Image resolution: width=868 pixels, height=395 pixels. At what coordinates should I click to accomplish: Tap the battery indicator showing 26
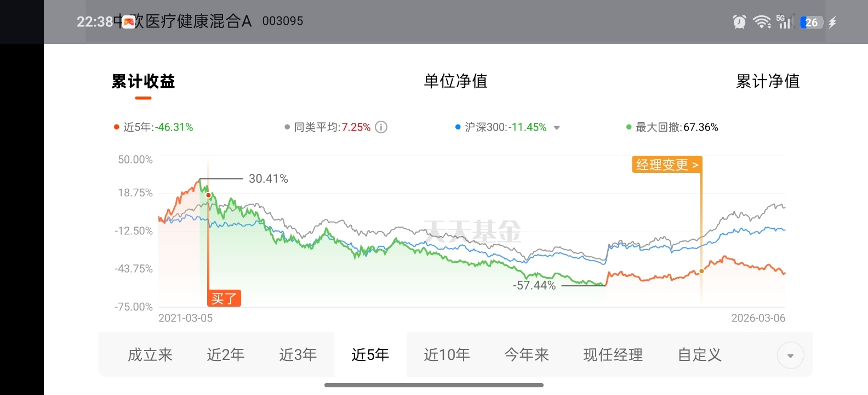click(812, 22)
